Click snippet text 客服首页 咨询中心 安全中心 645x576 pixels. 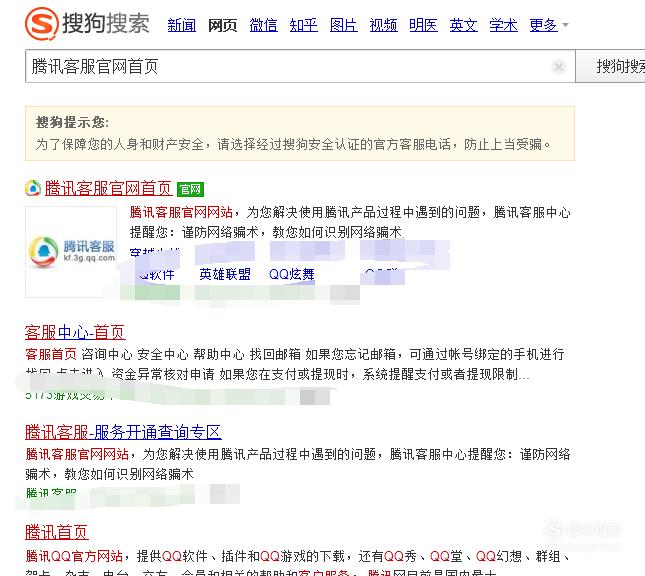107,354
